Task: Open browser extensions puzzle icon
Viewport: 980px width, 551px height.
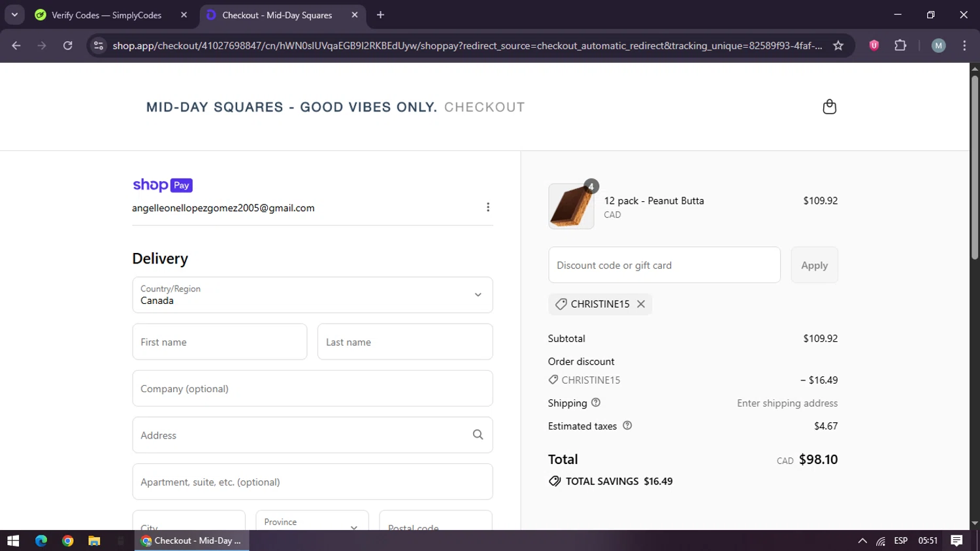Action: click(900, 45)
